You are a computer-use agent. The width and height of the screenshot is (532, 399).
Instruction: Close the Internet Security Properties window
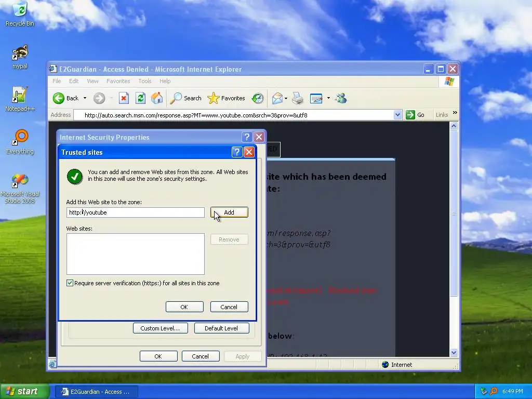pyautogui.click(x=259, y=137)
